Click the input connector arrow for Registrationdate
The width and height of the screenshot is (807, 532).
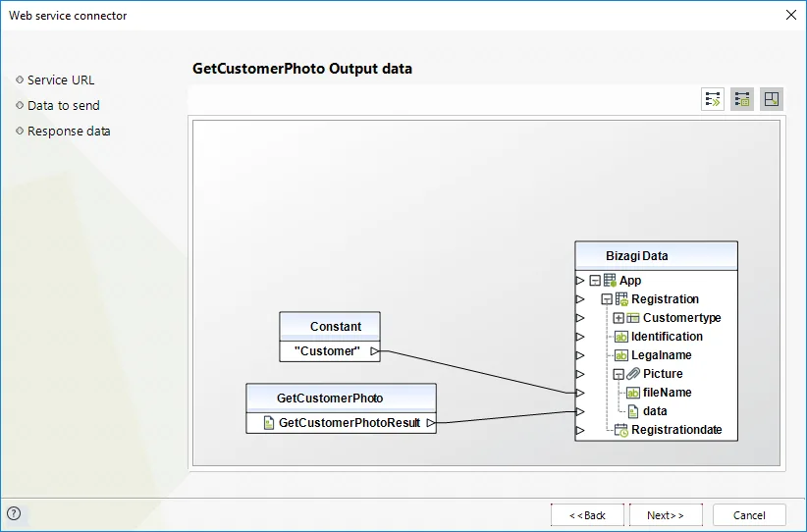pyautogui.click(x=580, y=430)
